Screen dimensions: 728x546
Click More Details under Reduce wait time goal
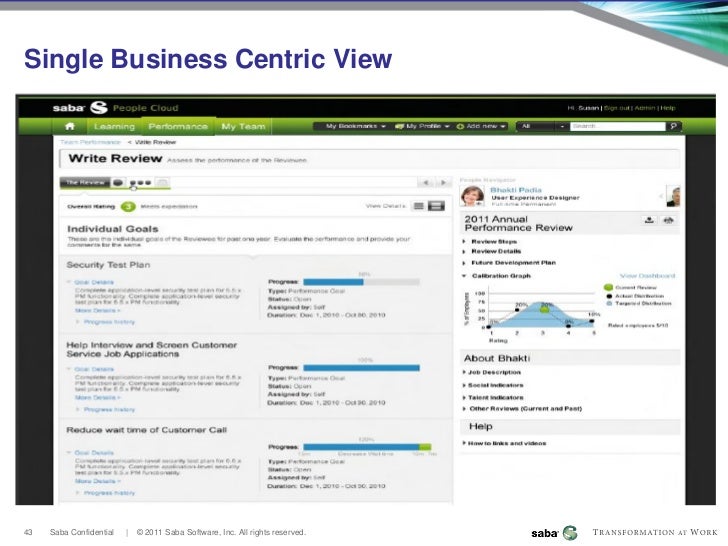(x=98, y=481)
